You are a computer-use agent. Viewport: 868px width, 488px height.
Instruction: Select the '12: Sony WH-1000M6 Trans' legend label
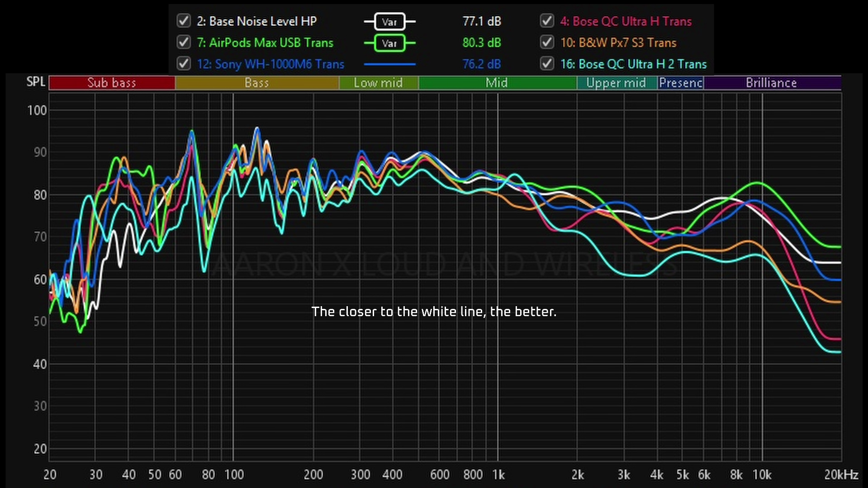click(270, 64)
